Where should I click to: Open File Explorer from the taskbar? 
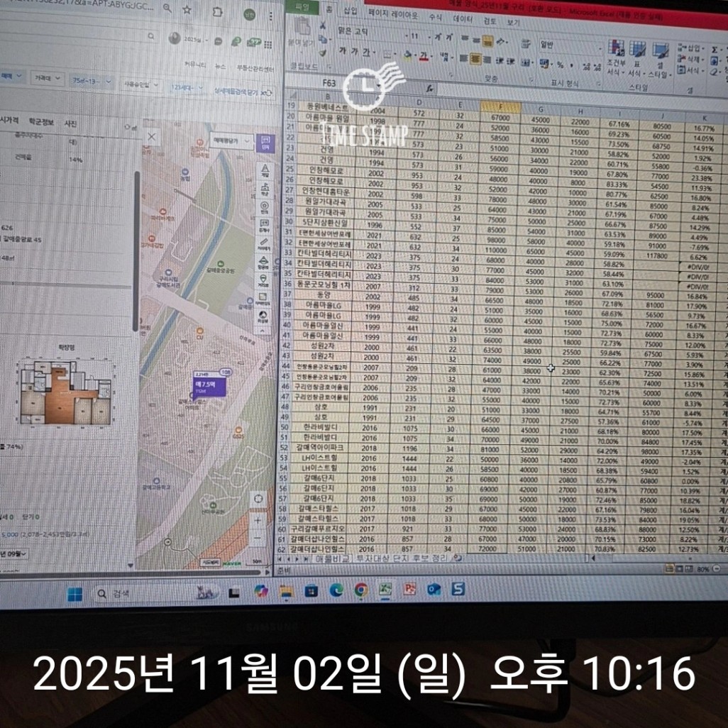tap(287, 591)
